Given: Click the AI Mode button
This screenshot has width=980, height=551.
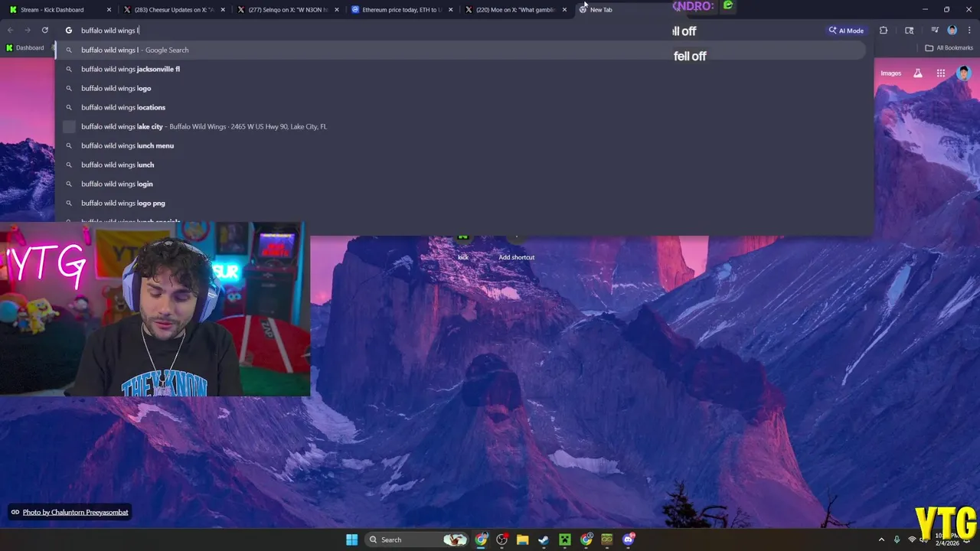Looking at the screenshot, I should (846, 31).
